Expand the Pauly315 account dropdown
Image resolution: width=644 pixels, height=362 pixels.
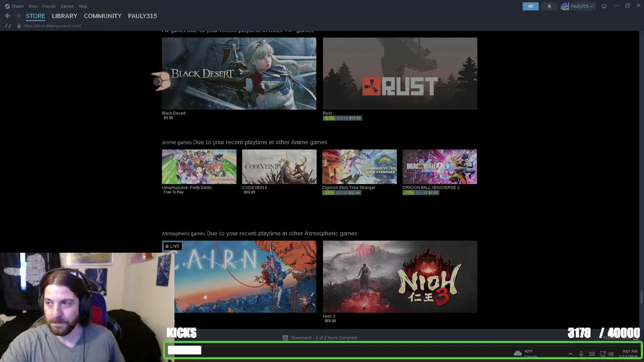tap(582, 6)
